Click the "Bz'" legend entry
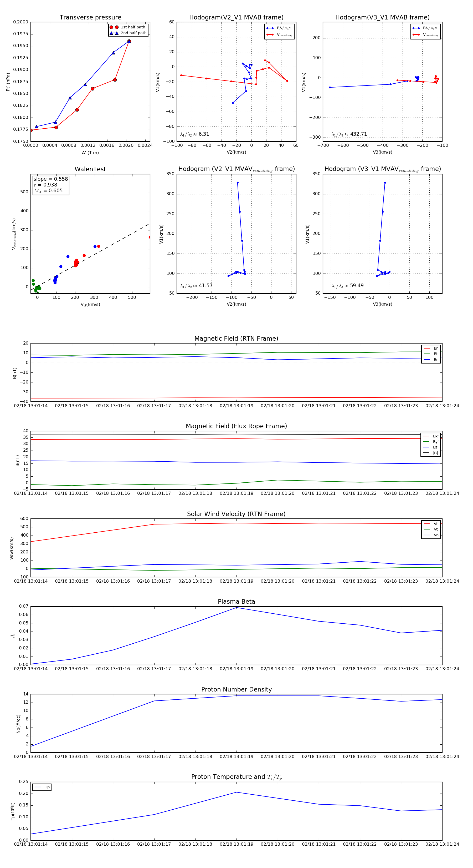This screenshot has width=473, height=868. click(431, 447)
